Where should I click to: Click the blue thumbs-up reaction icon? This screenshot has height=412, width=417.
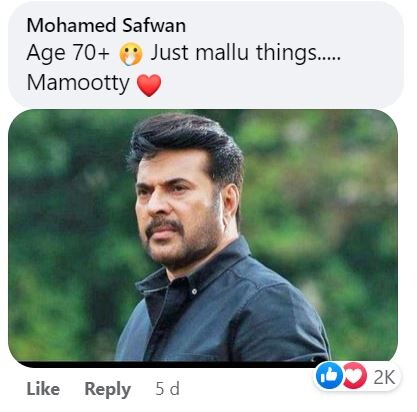[x=329, y=376]
